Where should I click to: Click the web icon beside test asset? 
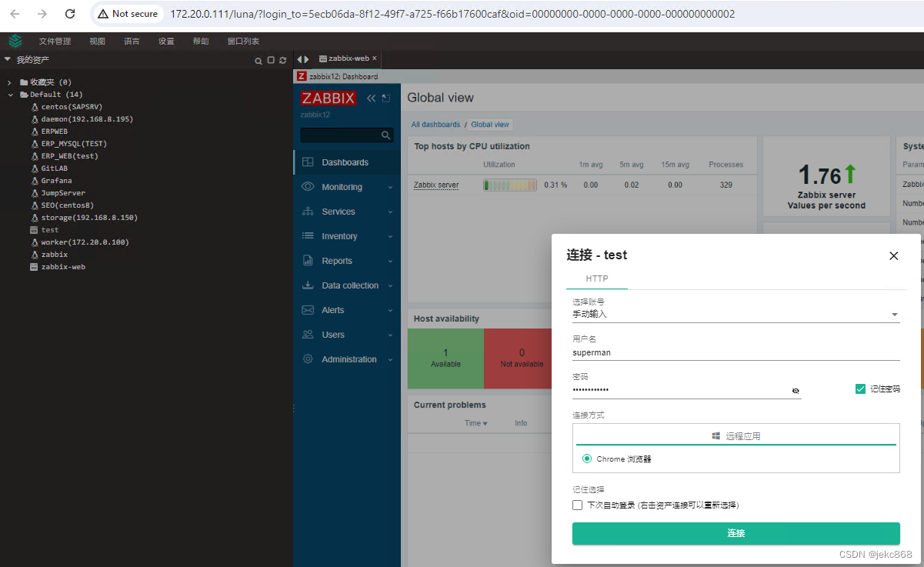34,230
